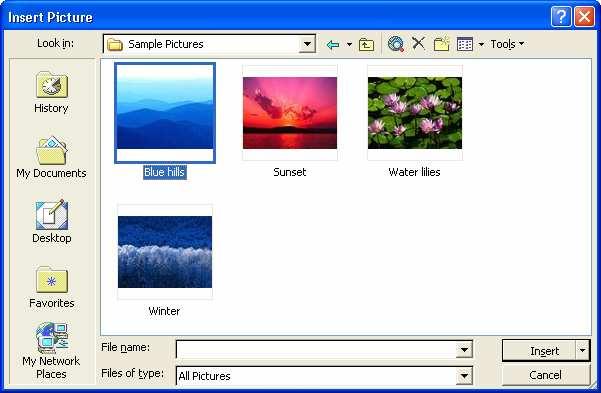601x393 pixels.
Task: Click the Views grid icon
Action: pos(465,44)
